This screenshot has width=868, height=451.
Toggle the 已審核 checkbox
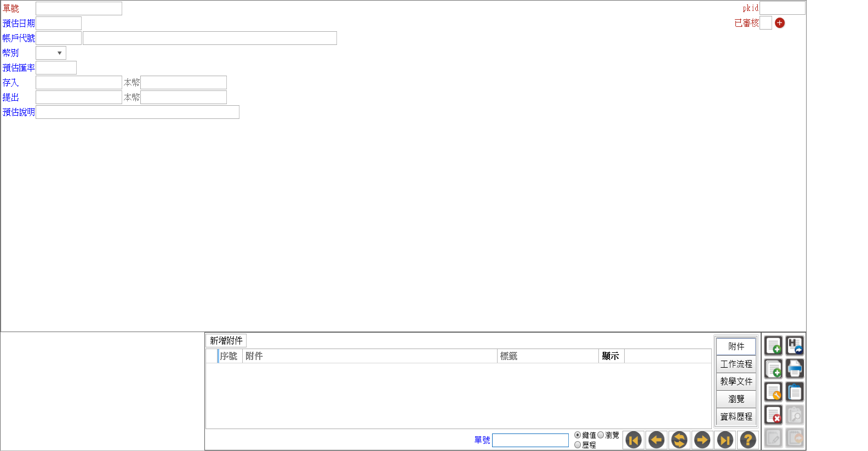click(x=766, y=23)
